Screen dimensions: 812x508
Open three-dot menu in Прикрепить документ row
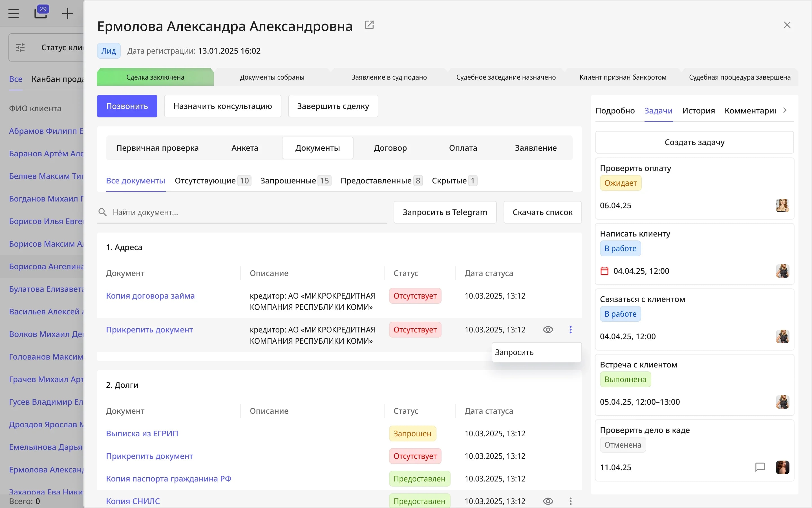570,330
